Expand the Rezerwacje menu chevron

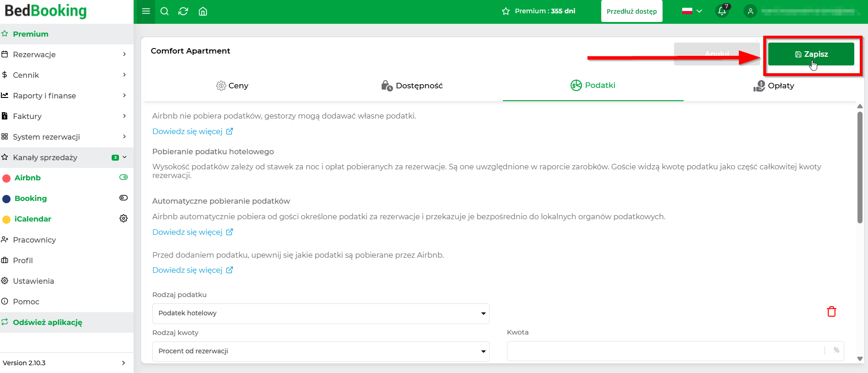(124, 54)
